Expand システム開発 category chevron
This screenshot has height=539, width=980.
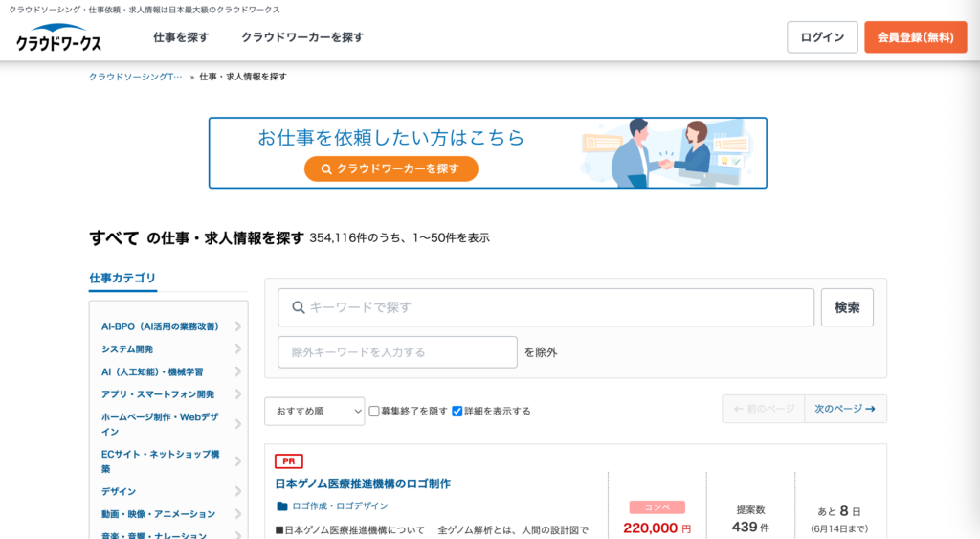[x=238, y=348]
